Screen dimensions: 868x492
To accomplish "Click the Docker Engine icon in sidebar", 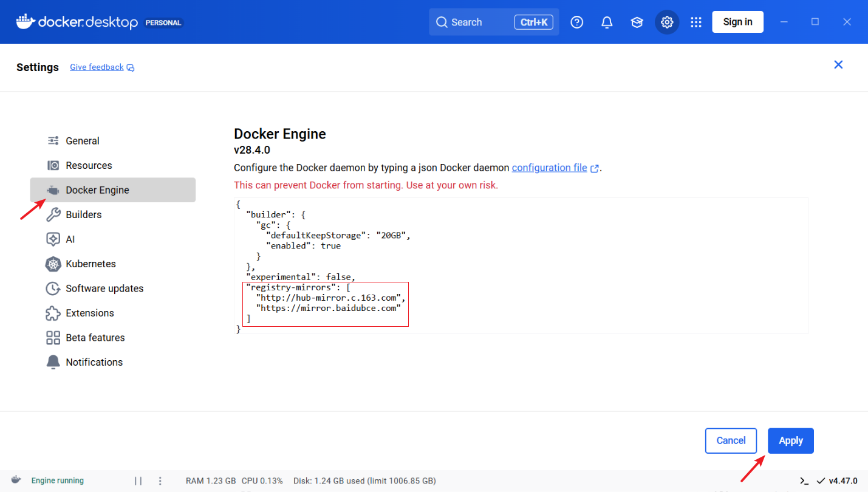I will pyautogui.click(x=53, y=190).
